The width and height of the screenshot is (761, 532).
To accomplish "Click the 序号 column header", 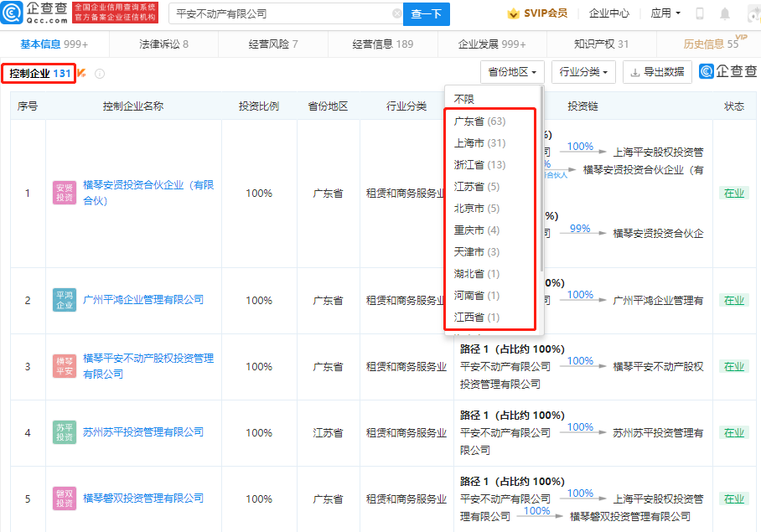I will [x=28, y=106].
